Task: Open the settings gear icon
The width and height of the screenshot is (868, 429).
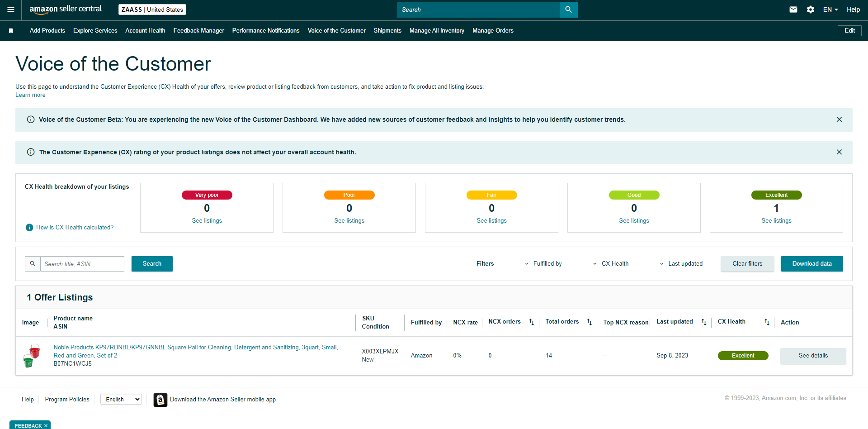Action: 811,10
